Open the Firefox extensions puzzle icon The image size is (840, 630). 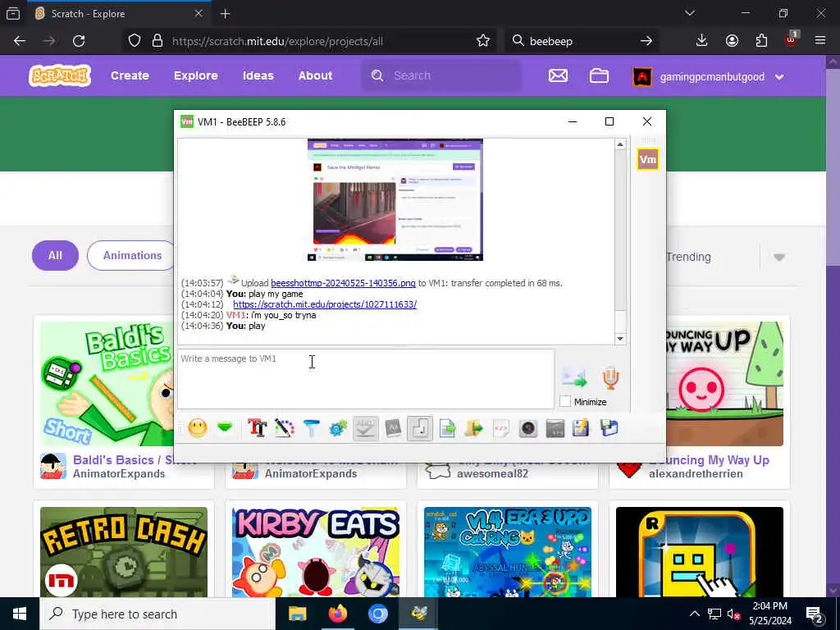tap(761, 41)
